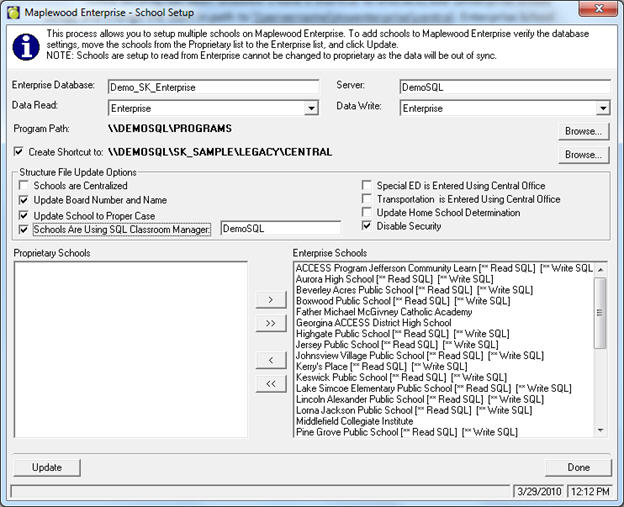This screenshot has width=624, height=507.
Task: Browse for the Program Path
Action: coord(583,131)
